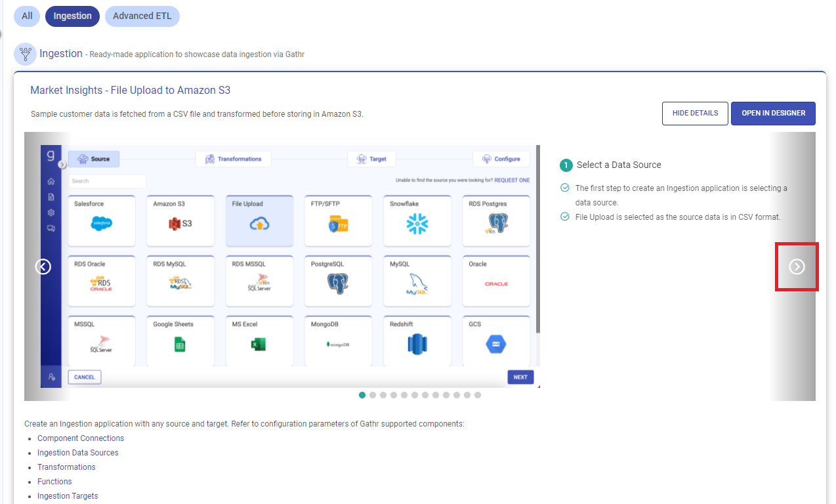Viewport: 836px width, 504px height.
Task: Click the second carousel pagination dot
Action: pyautogui.click(x=373, y=395)
